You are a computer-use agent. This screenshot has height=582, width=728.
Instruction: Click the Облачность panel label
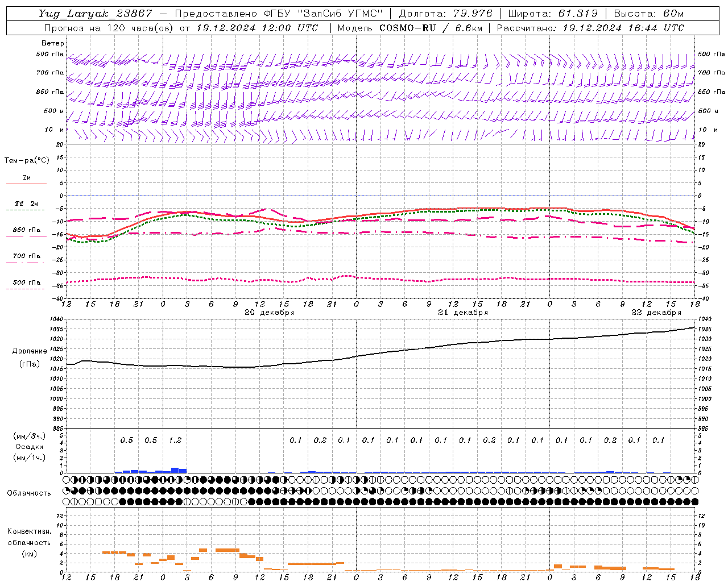29,493
